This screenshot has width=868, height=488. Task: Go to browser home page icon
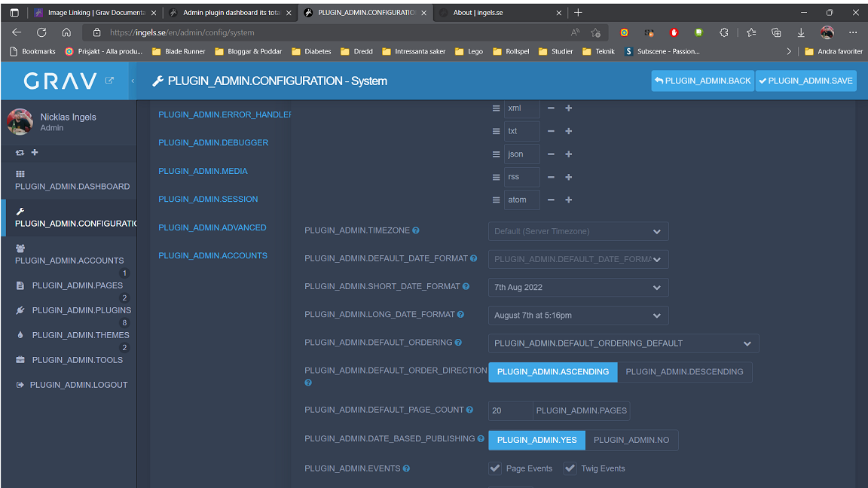tap(66, 32)
